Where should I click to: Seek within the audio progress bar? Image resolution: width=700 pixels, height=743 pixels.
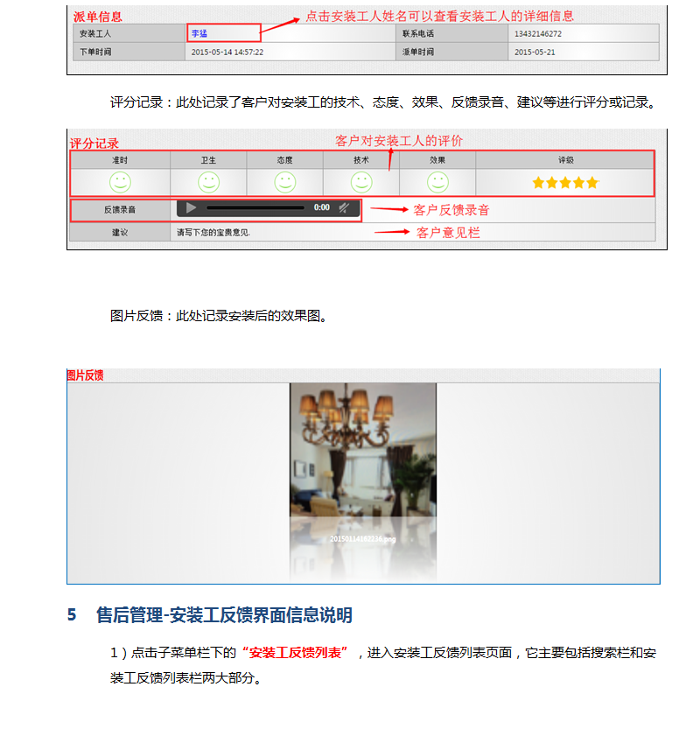click(255, 208)
